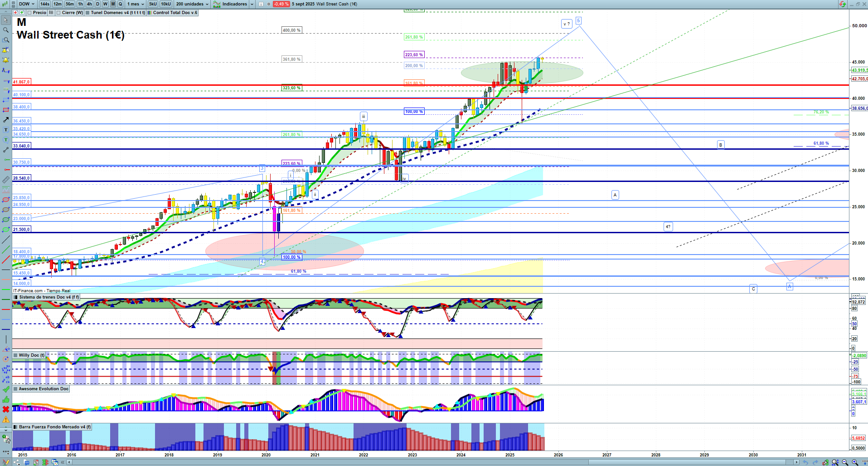Select the black arrow drawing tool
The width and height of the screenshot is (868, 466).
(6, 120)
